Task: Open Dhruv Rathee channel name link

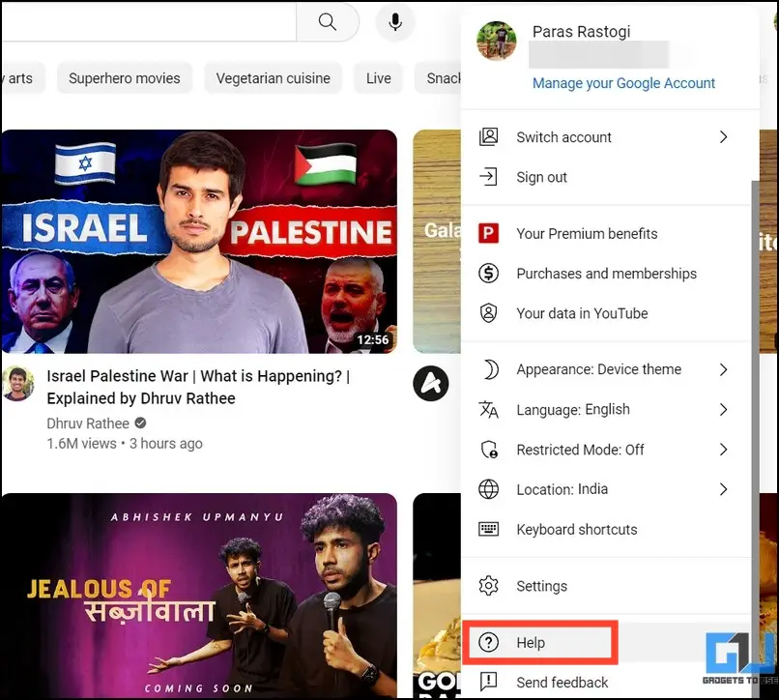Action: click(88, 423)
